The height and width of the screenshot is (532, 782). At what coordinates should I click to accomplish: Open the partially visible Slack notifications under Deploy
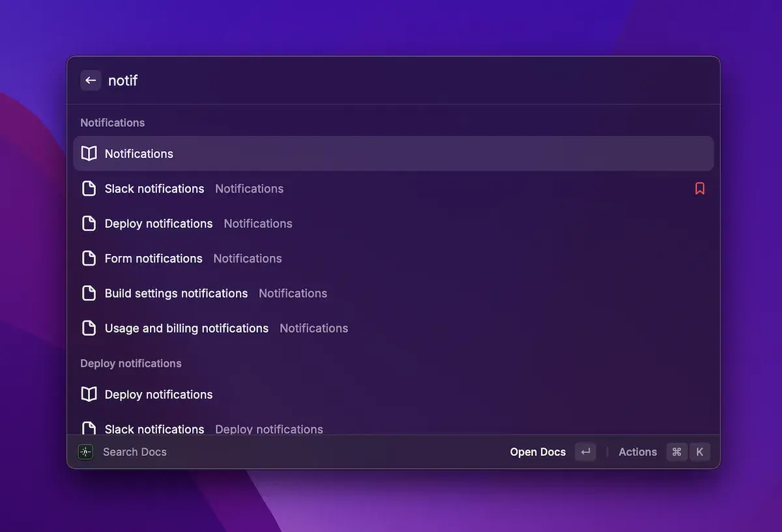click(x=154, y=428)
